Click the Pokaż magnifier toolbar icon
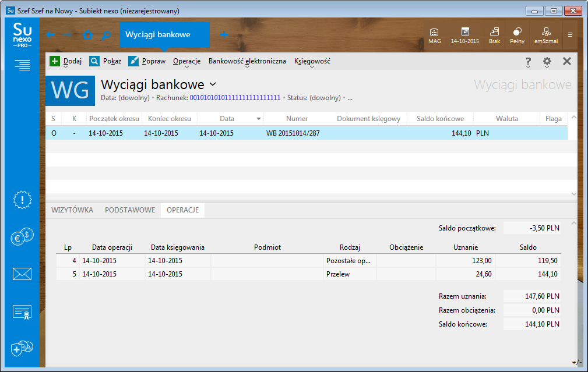Image resolution: width=588 pixels, height=372 pixels. point(94,61)
